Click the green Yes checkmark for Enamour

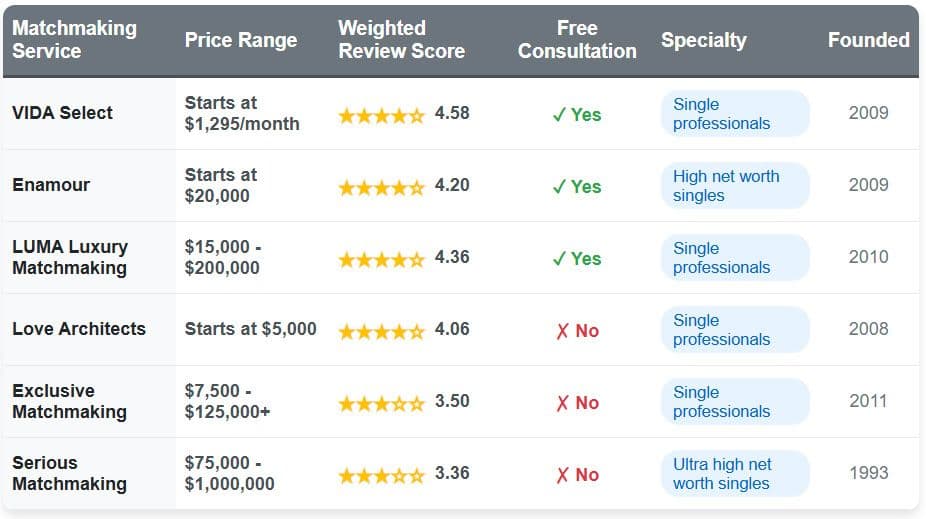pos(559,187)
